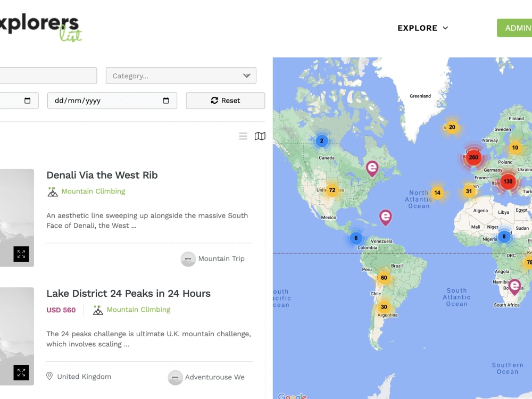Viewport: 532px width, 399px height.
Task: Open the Denali listing thumbnail
Action: click(x=17, y=218)
